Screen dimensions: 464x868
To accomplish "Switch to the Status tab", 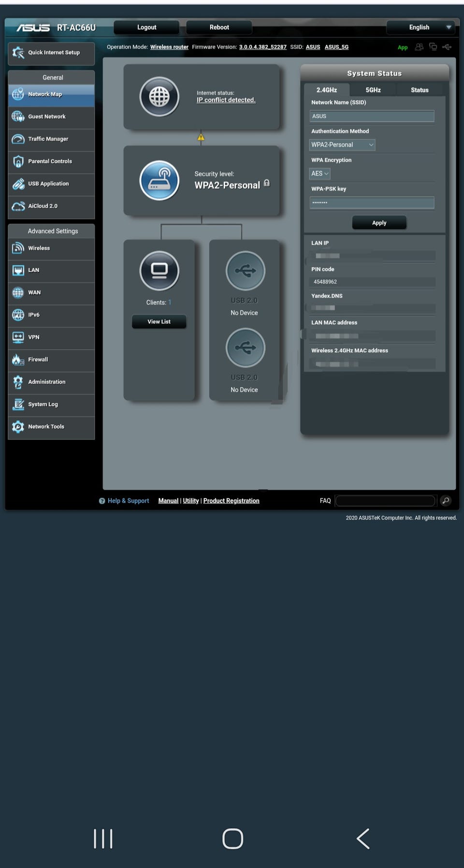I will point(420,90).
